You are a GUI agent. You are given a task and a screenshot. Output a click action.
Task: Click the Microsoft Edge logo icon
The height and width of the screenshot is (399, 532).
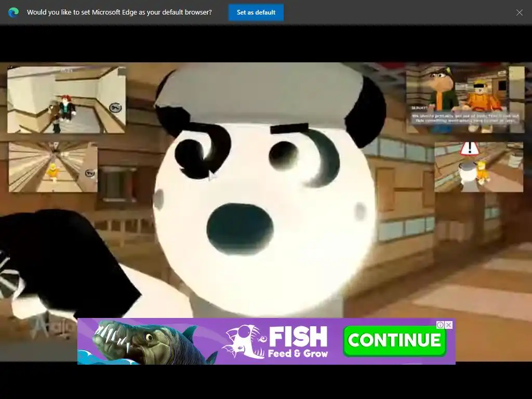click(x=14, y=12)
